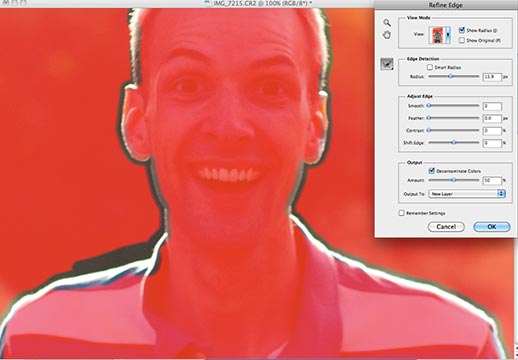The image size is (518, 360).
Task: Click the Contrast value field
Action: click(x=492, y=131)
